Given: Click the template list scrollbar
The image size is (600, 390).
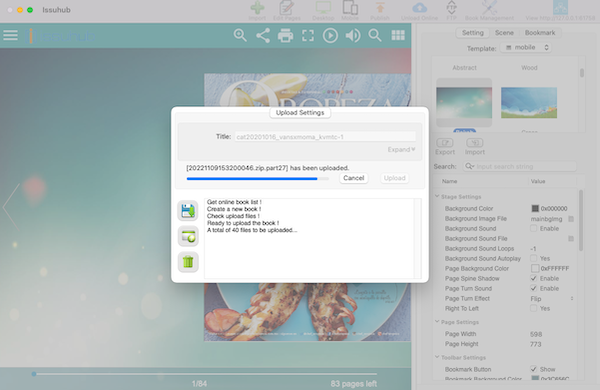Looking at the screenshot, I should [582, 73].
